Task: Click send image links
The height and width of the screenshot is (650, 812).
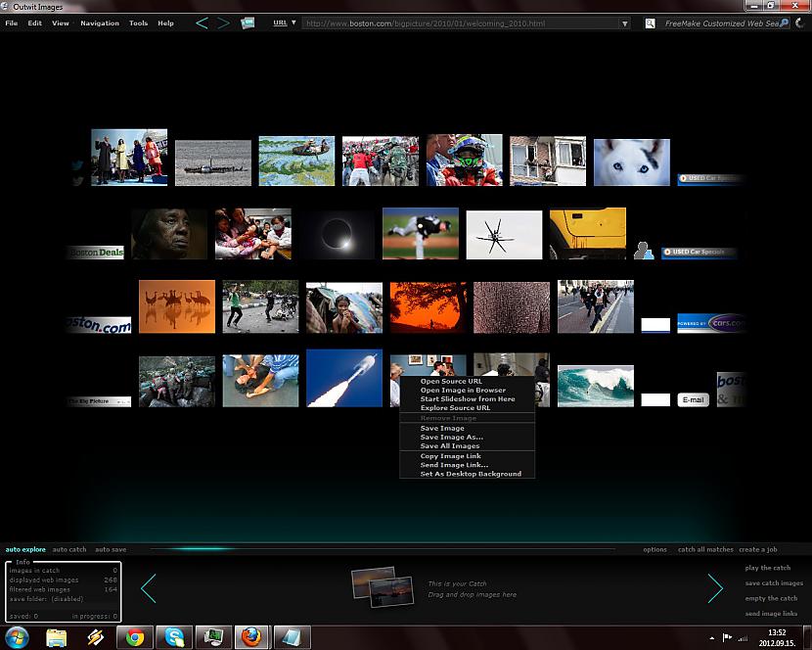Action: click(771, 613)
